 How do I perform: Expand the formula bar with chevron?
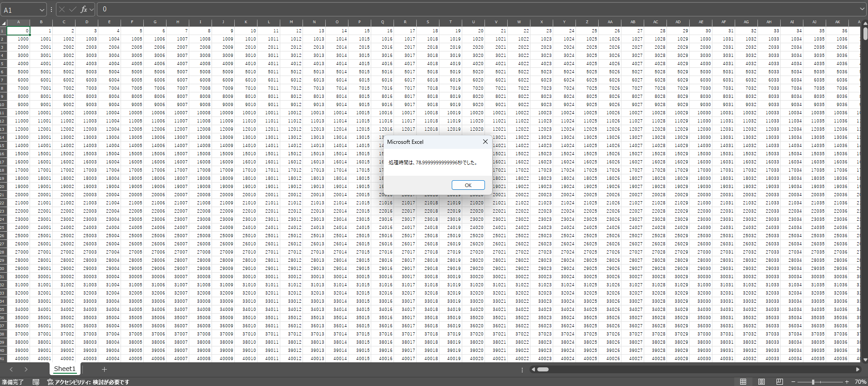click(862, 9)
